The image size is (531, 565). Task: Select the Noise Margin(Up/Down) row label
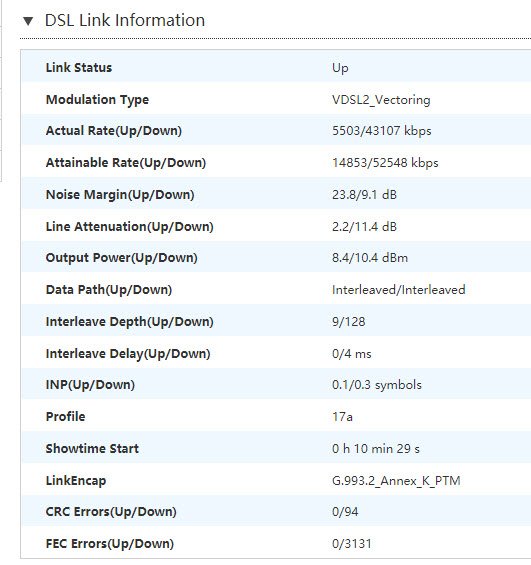120,195
